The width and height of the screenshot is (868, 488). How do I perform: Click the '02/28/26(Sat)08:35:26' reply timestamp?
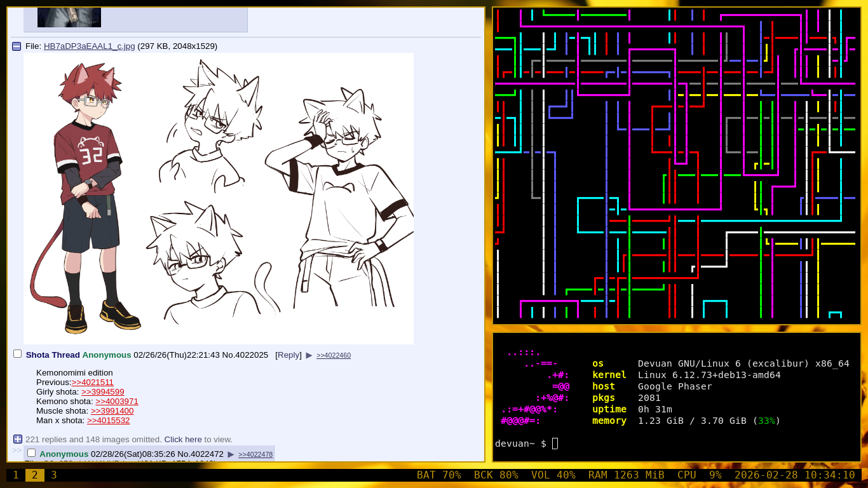[x=133, y=454]
